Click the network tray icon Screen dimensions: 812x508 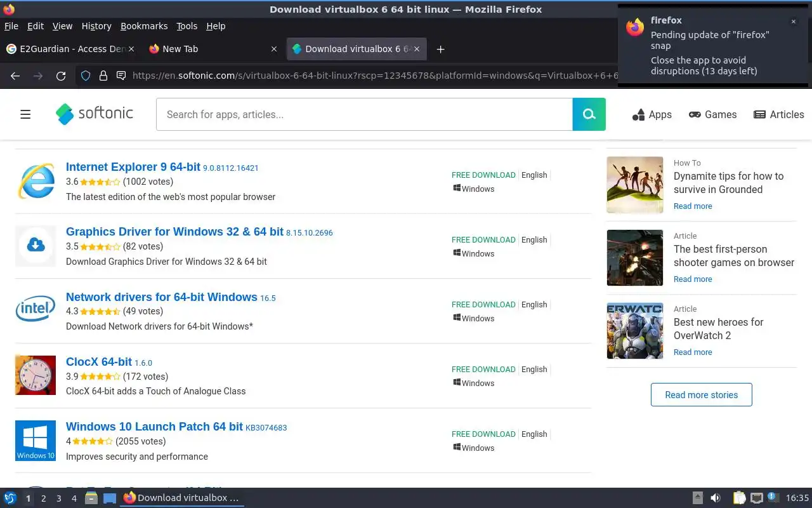(x=756, y=498)
